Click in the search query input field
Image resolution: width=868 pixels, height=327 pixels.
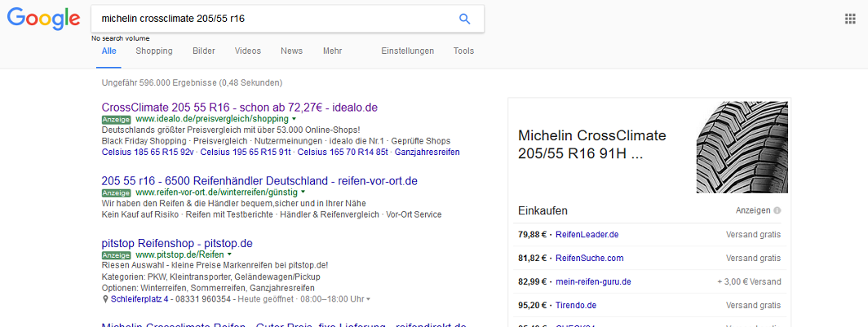coord(277,19)
